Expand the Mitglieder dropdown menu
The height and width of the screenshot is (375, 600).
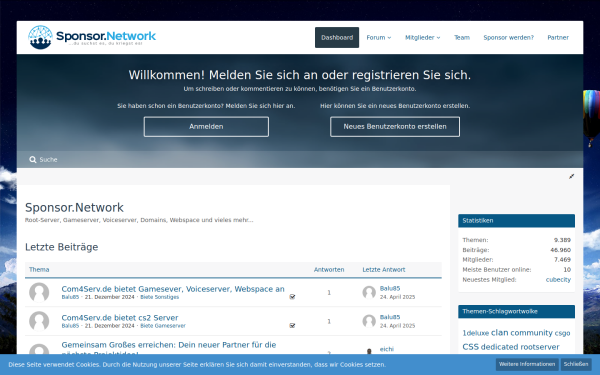click(x=422, y=38)
